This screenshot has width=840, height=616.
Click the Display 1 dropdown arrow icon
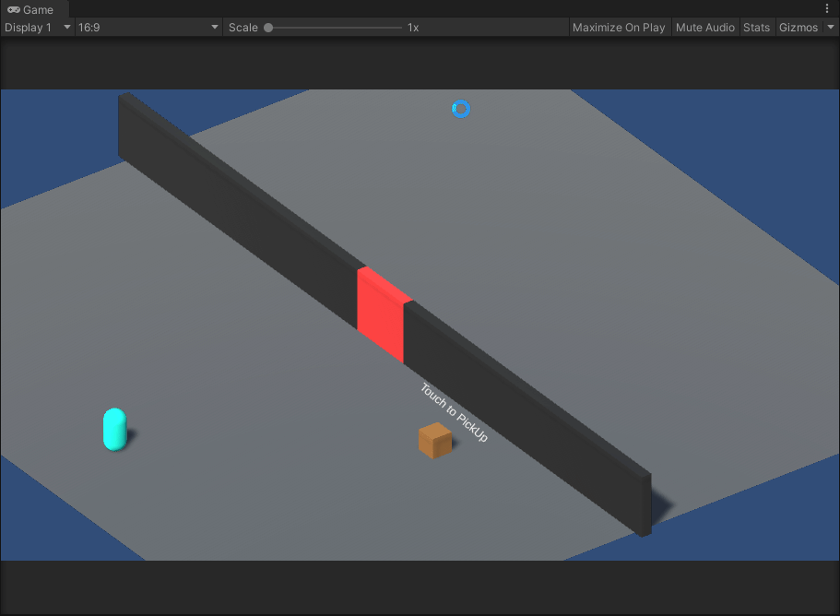[x=65, y=28]
